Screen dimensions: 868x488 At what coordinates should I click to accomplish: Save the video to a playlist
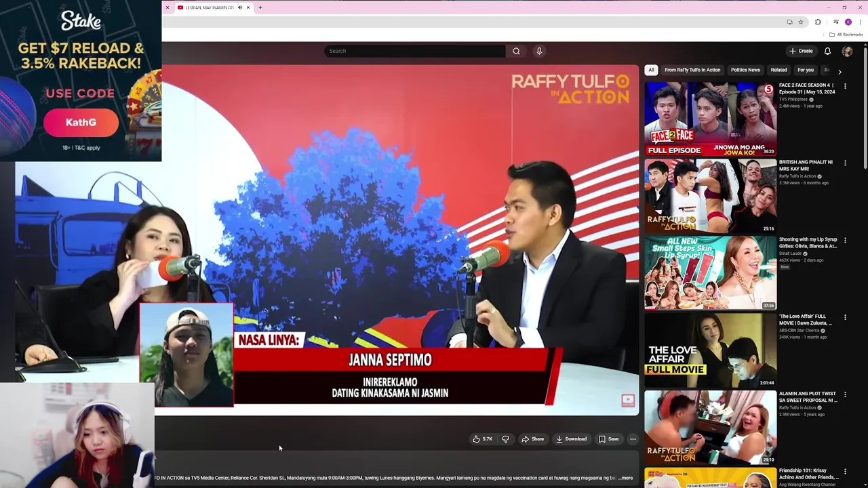pos(608,439)
